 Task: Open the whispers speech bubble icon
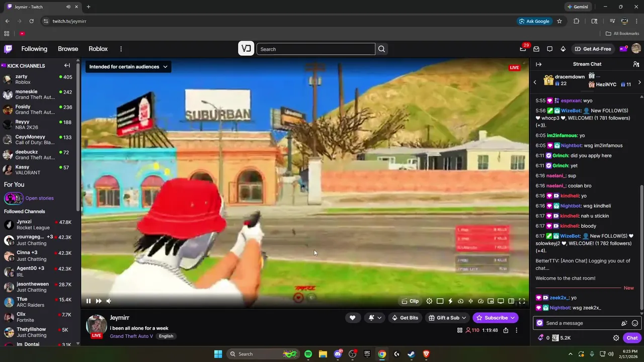pyautogui.click(x=549, y=49)
